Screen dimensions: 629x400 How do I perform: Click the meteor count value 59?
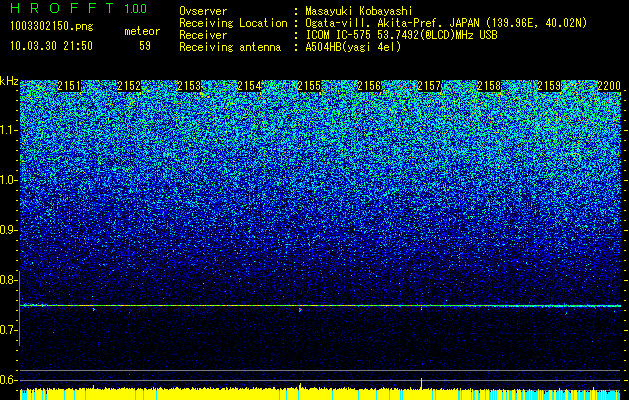tap(145, 46)
